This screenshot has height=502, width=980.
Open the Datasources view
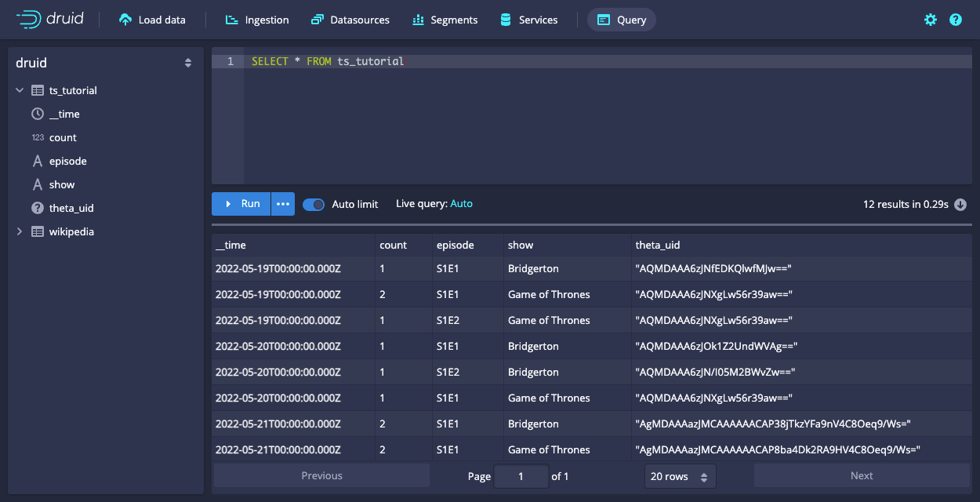click(x=350, y=20)
